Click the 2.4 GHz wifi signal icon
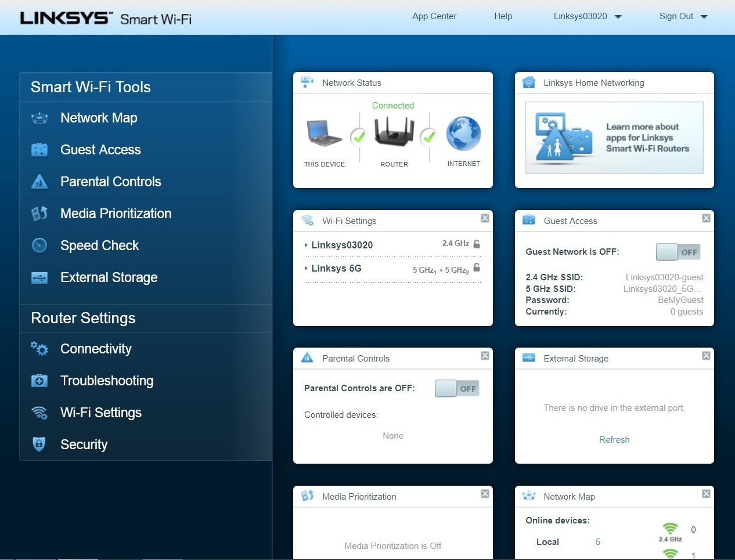The height and width of the screenshot is (560, 735). click(670, 529)
